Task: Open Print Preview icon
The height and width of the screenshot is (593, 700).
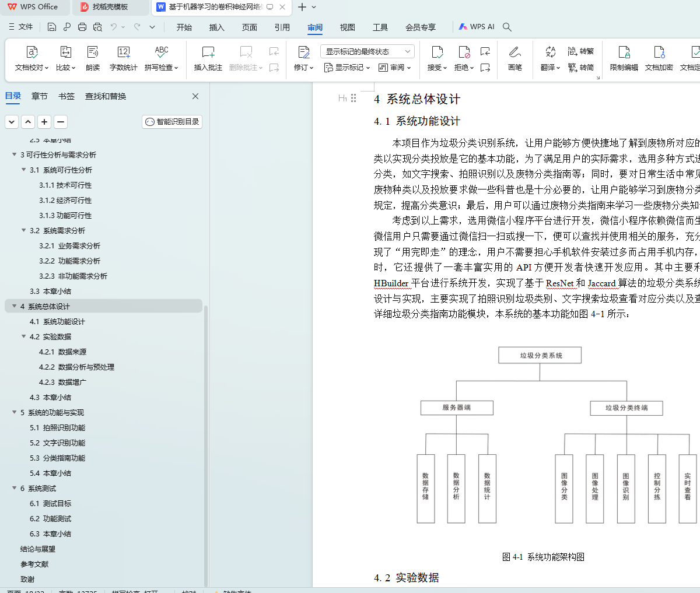Action: tap(97, 27)
